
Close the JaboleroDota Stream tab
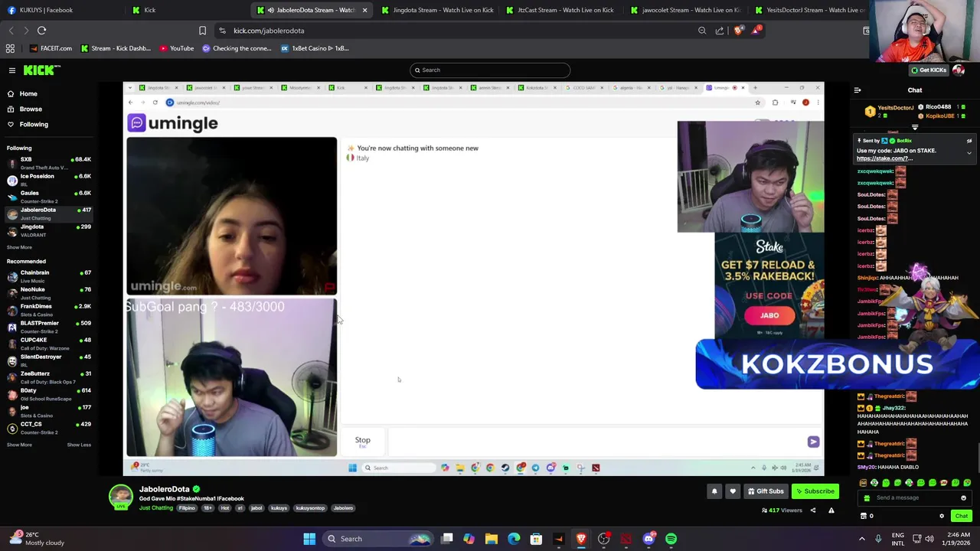tap(364, 10)
